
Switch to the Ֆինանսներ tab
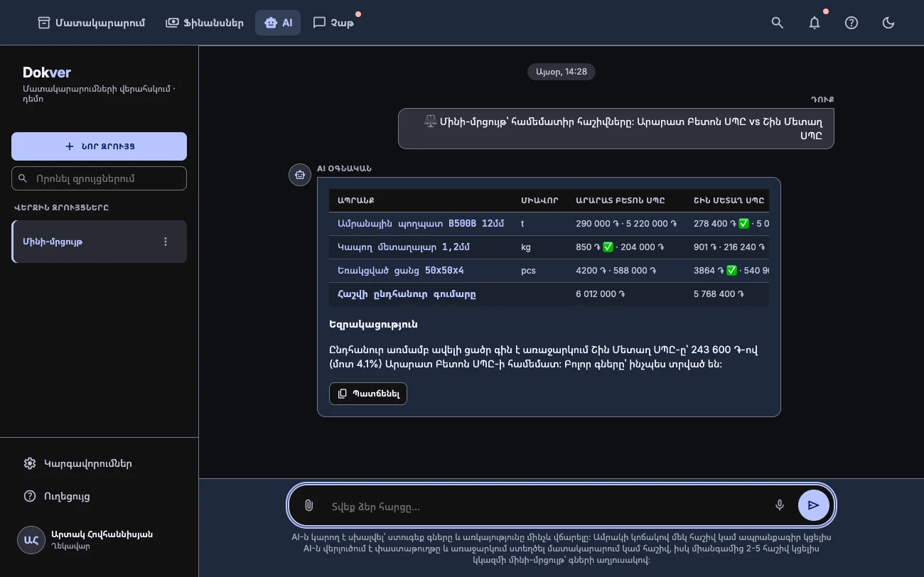pyautogui.click(x=204, y=23)
